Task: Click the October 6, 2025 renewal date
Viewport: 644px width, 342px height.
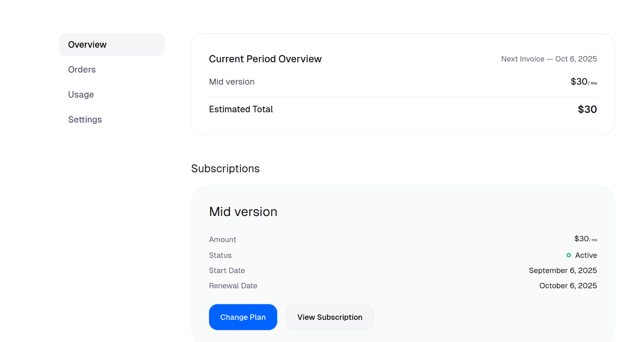Action: click(x=568, y=286)
